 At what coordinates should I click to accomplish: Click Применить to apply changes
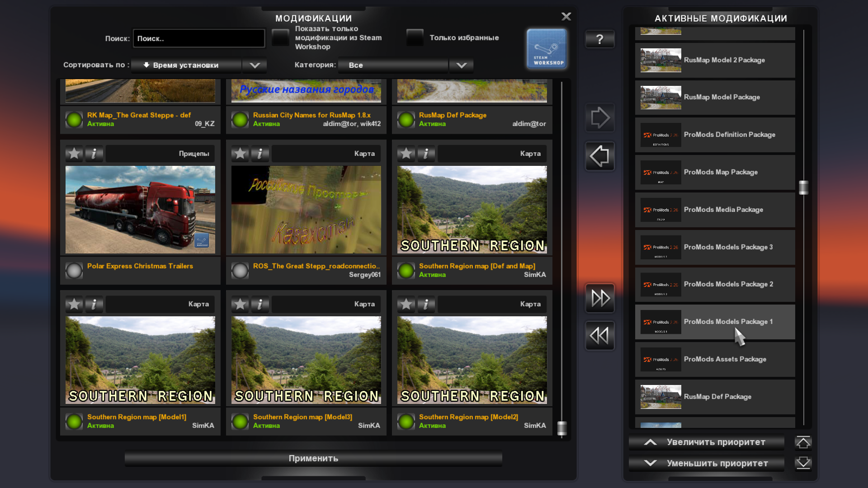313,458
